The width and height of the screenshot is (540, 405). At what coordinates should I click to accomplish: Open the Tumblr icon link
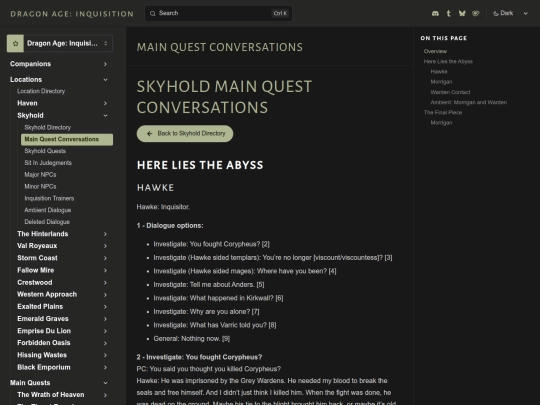(x=448, y=13)
